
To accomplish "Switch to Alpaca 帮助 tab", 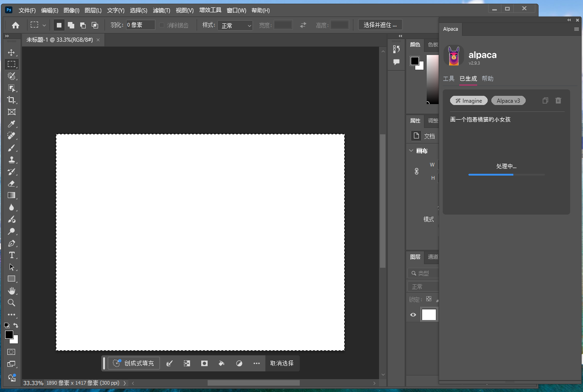I will (488, 79).
